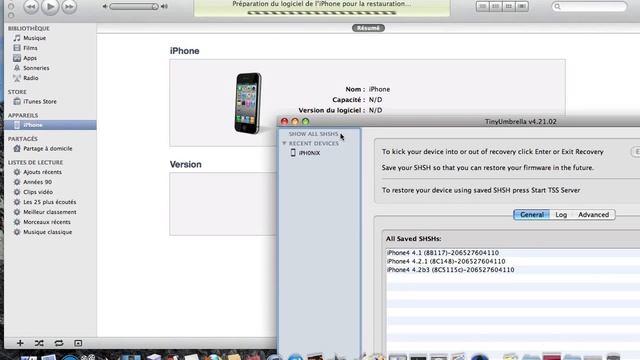The height and width of the screenshot is (360, 640).
Task: Click the high volume speaker icon
Action: tap(164, 7)
